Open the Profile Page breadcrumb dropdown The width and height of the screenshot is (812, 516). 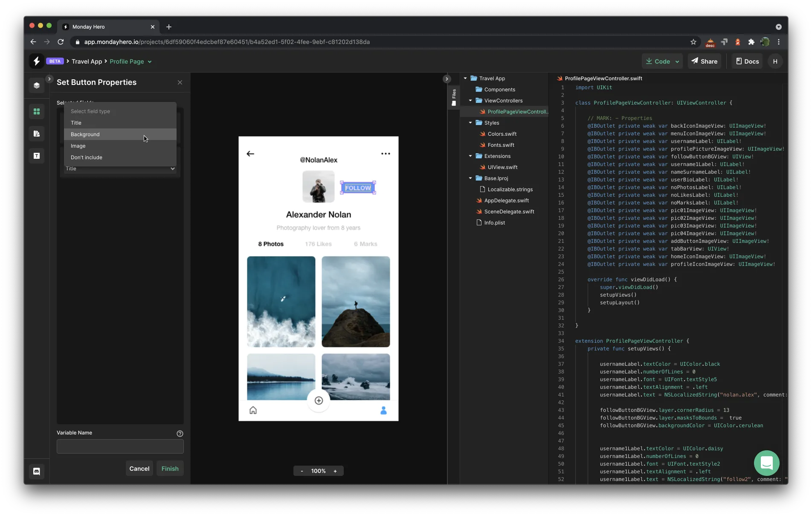click(x=130, y=61)
